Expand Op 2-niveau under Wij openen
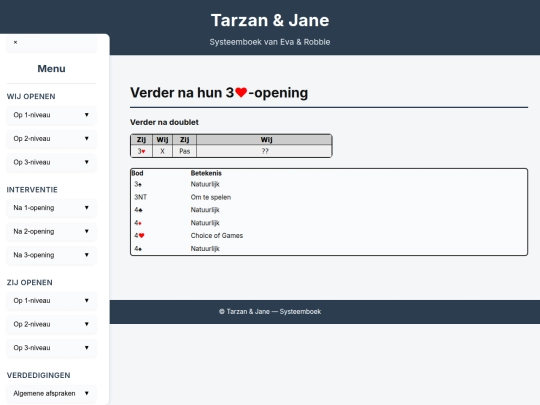The height and width of the screenshot is (405, 540). pyautogui.click(x=51, y=138)
